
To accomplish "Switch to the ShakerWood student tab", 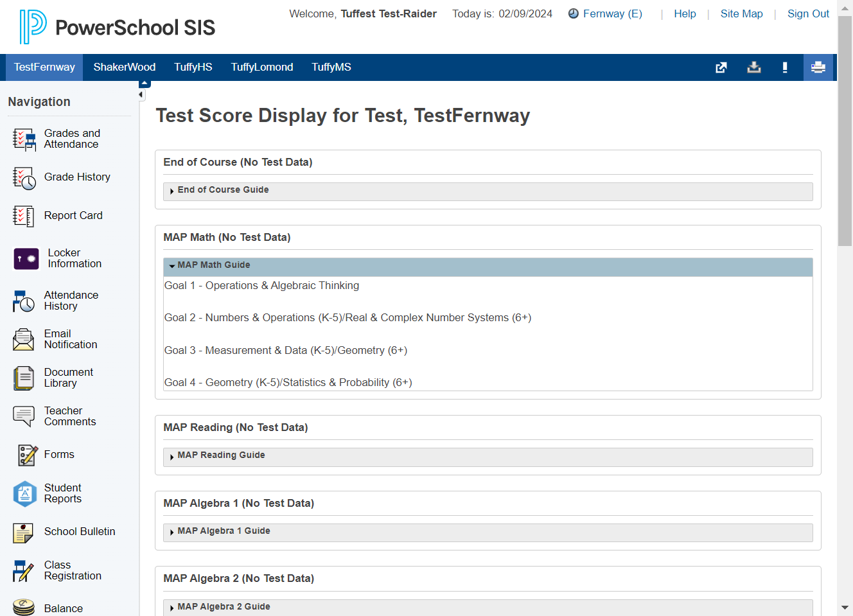I will [125, 67].
